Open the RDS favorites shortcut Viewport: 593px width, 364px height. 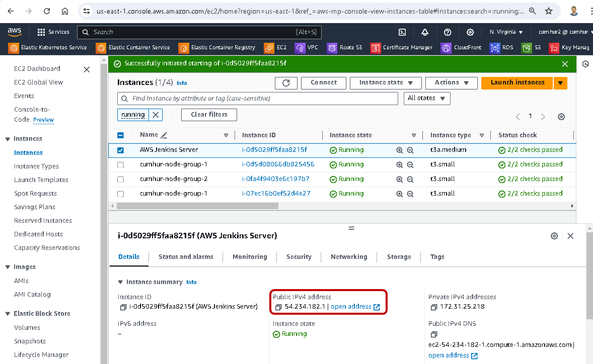(x=501, y=48)
